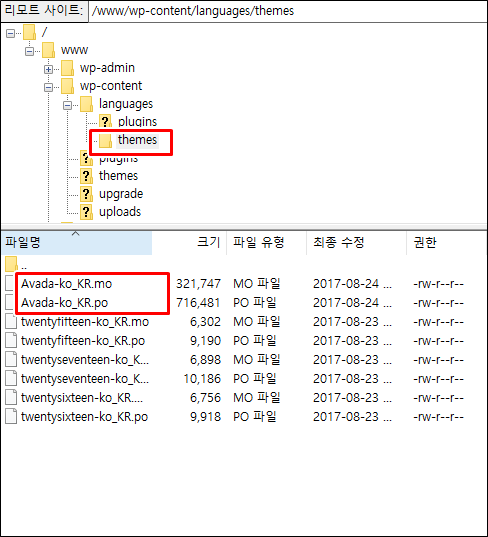Click the size value 716,481

198,303
